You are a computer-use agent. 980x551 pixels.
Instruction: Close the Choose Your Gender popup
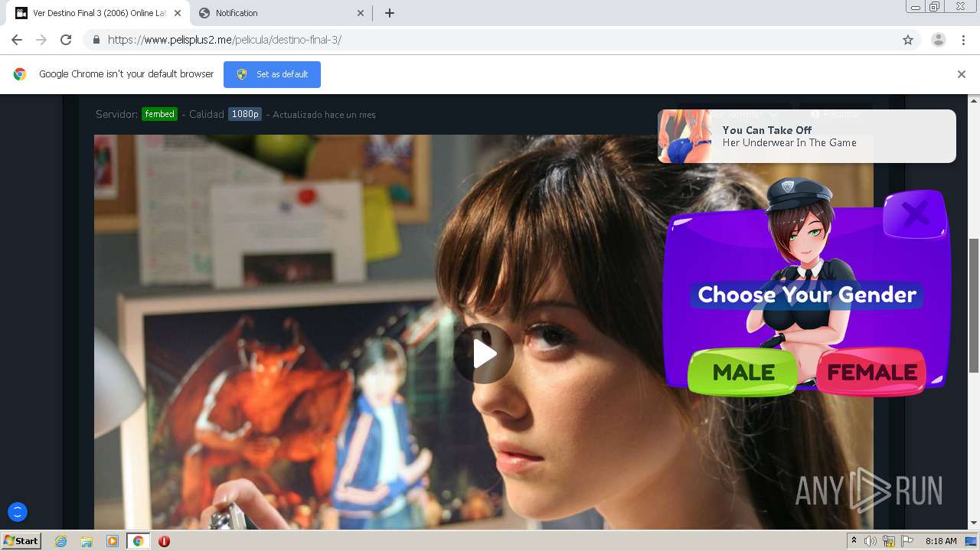pos(915,214)
